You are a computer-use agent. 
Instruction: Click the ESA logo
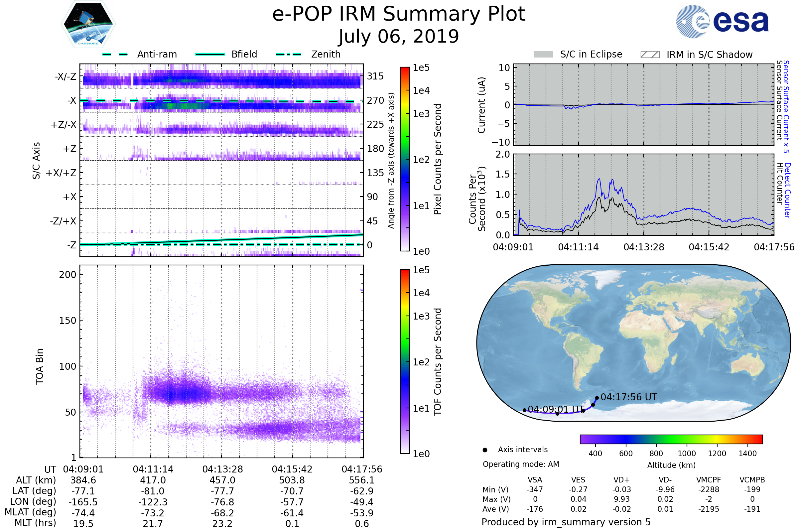(x=723, y=21)
